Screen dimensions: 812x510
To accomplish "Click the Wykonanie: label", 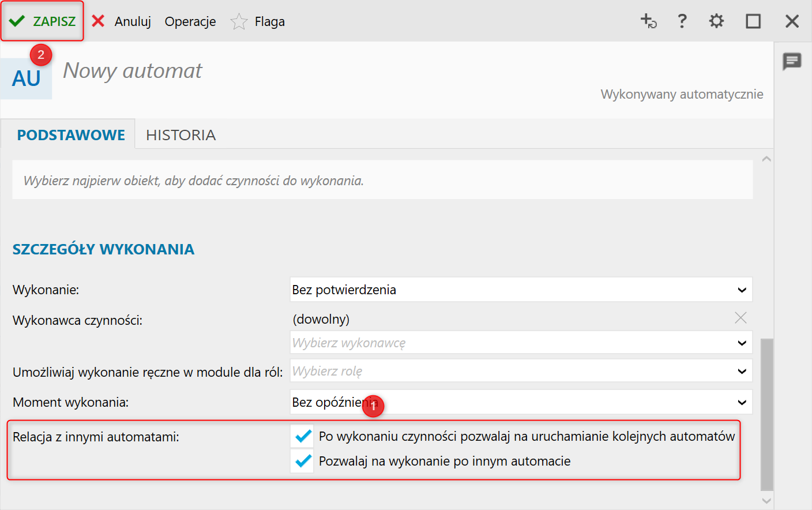I will point(46,290).
